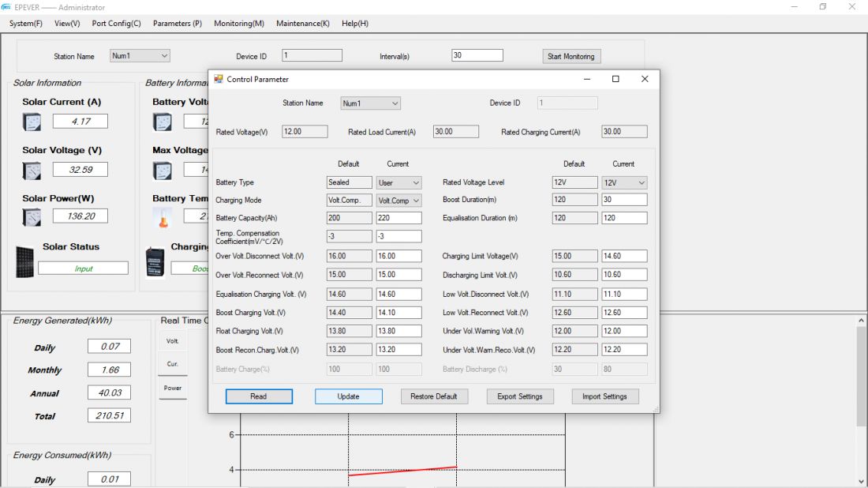
Task: Click the main window Device ID field
Action: tap(312, 55)
